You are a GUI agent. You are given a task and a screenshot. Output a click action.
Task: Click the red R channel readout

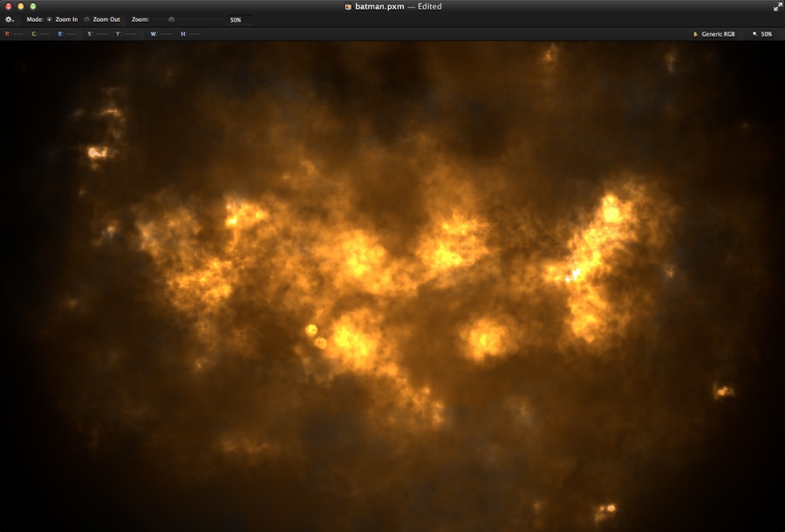(14, 34)
